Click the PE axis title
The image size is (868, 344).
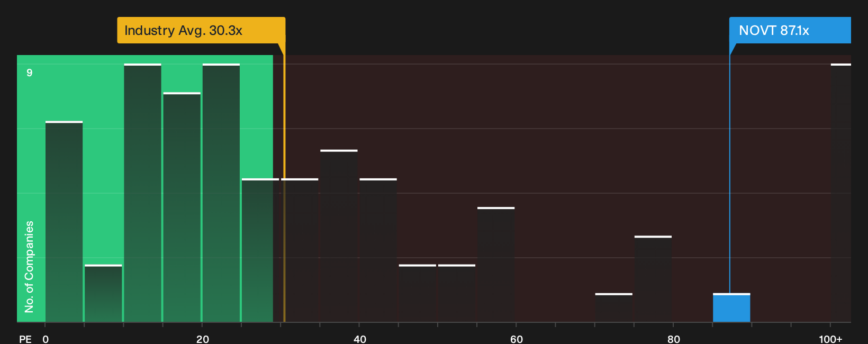pyautogui.click(x=25, y=339)
